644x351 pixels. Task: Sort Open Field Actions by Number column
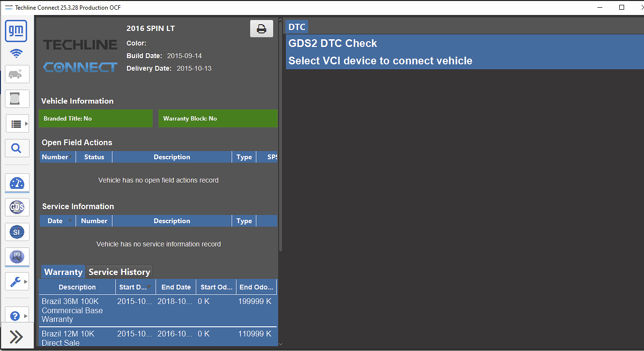58,157
